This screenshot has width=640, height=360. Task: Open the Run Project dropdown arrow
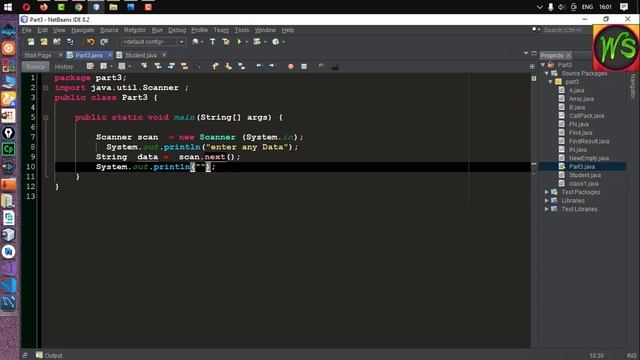(x=247, y=42)
